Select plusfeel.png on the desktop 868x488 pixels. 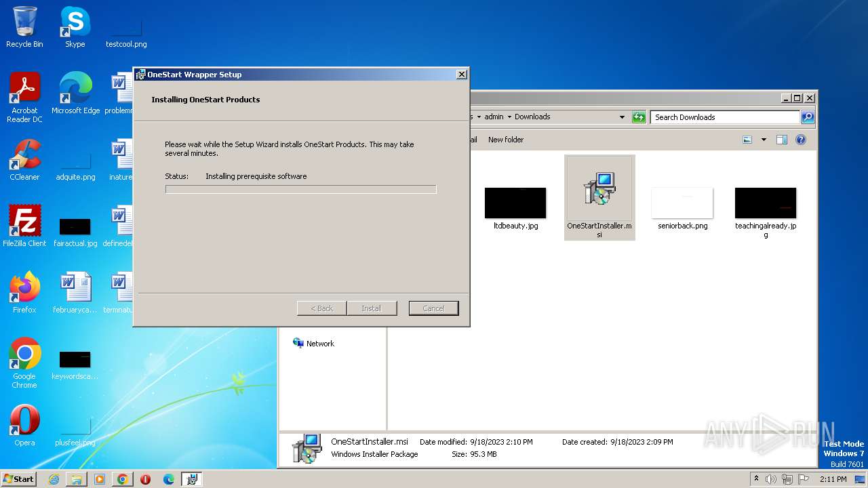tap(75, 432)
